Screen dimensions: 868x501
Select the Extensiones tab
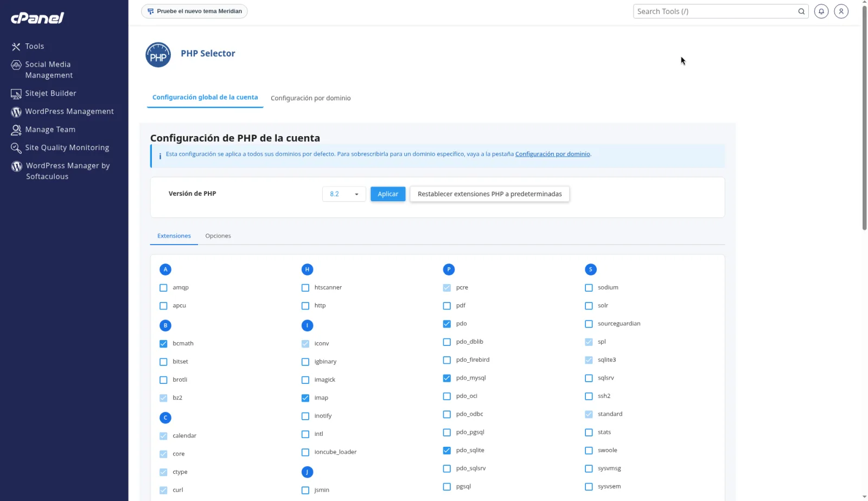pos(174,236)
